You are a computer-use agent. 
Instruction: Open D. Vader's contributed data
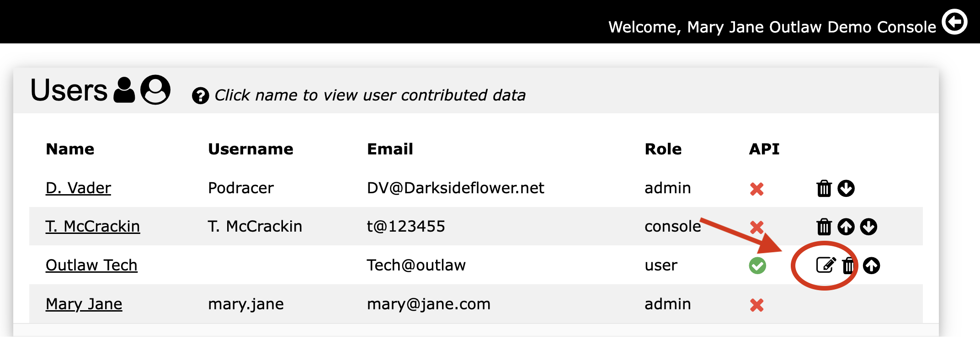[78, 188]
